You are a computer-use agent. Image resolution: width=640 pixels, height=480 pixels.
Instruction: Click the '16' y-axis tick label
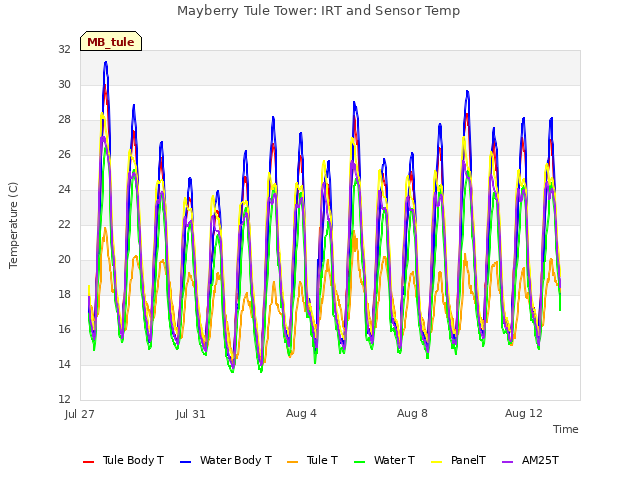click(64, 329)
